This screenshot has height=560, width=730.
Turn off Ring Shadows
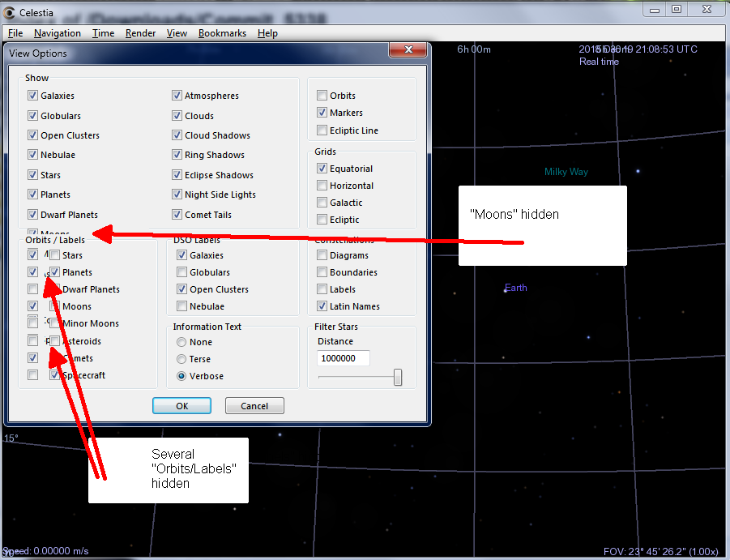point(177,155)
